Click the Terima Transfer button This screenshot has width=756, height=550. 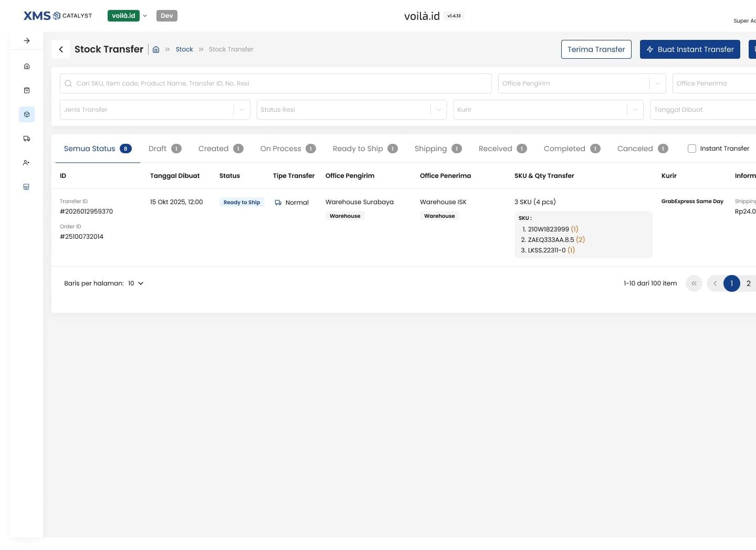[596, 49]
